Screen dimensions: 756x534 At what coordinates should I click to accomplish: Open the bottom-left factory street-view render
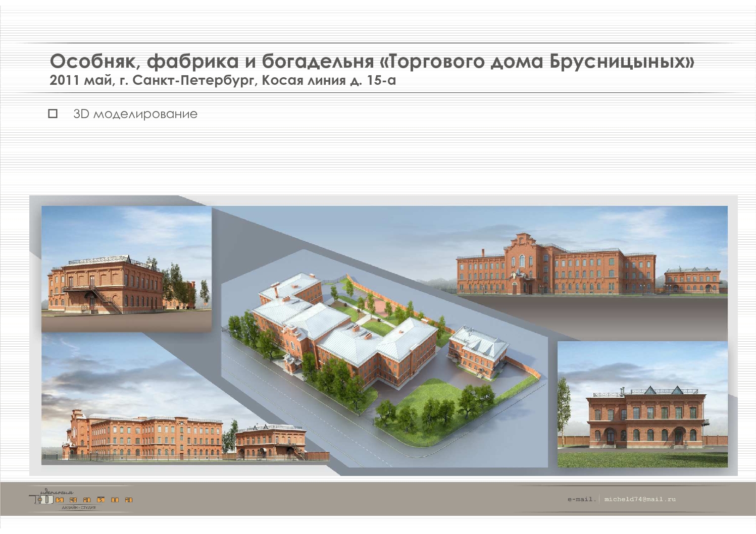click(x=185, y=399)
